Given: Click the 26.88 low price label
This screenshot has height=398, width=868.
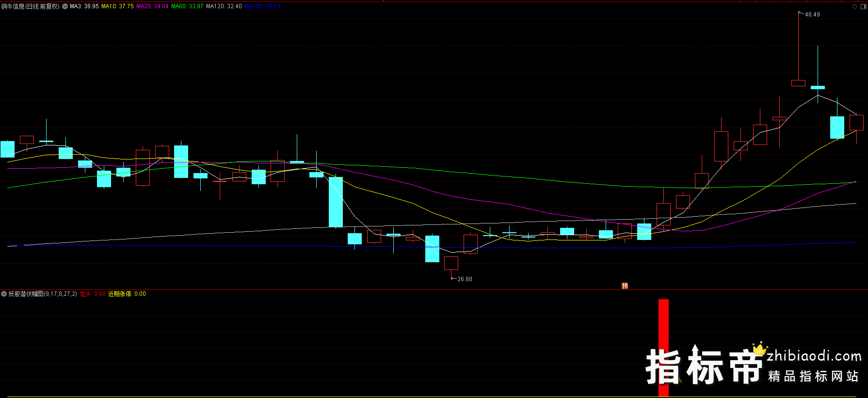Looking at the screenshot, I should coord(465,279).
